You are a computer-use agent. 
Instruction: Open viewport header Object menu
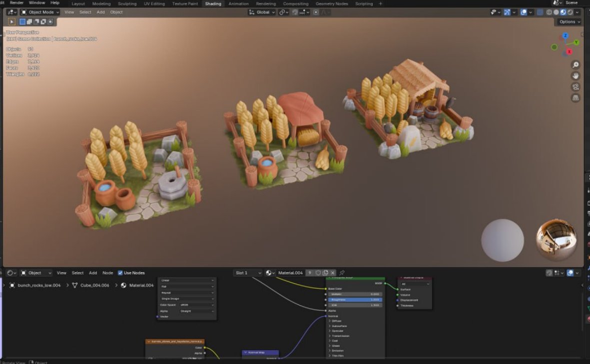pyautogui.click(x=116, y=12)
